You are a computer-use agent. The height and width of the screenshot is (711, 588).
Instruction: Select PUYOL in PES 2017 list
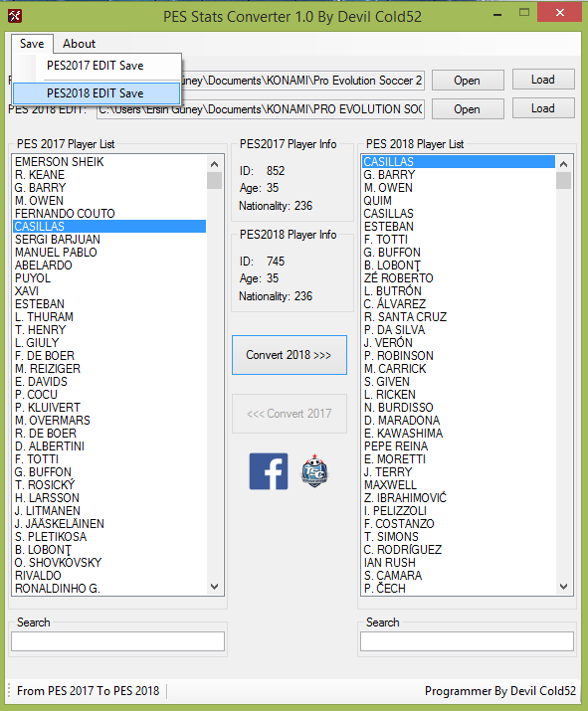pyautogui.click(x=109, y=278)
